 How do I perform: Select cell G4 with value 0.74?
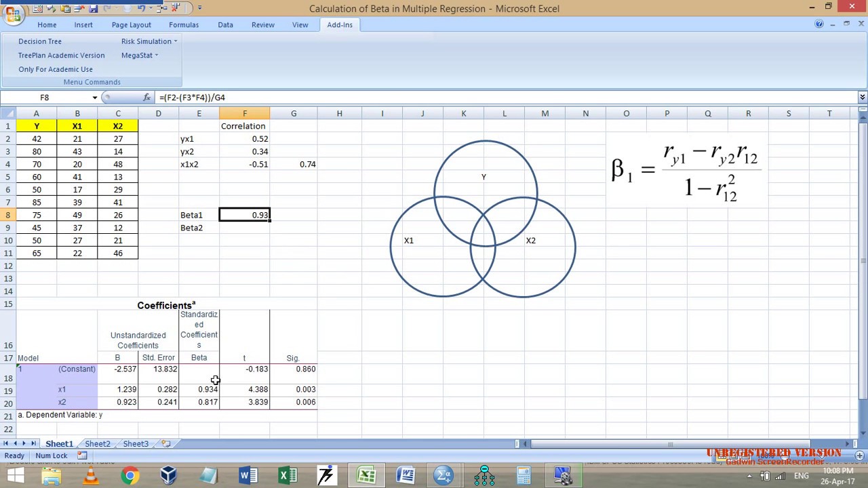point(294,164)
